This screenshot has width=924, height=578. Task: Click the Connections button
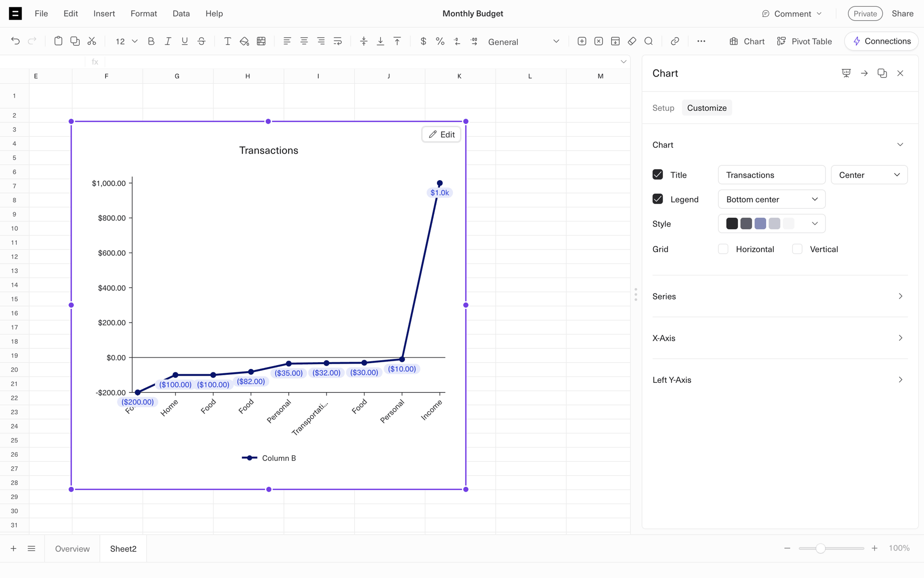tap(882, 41)
